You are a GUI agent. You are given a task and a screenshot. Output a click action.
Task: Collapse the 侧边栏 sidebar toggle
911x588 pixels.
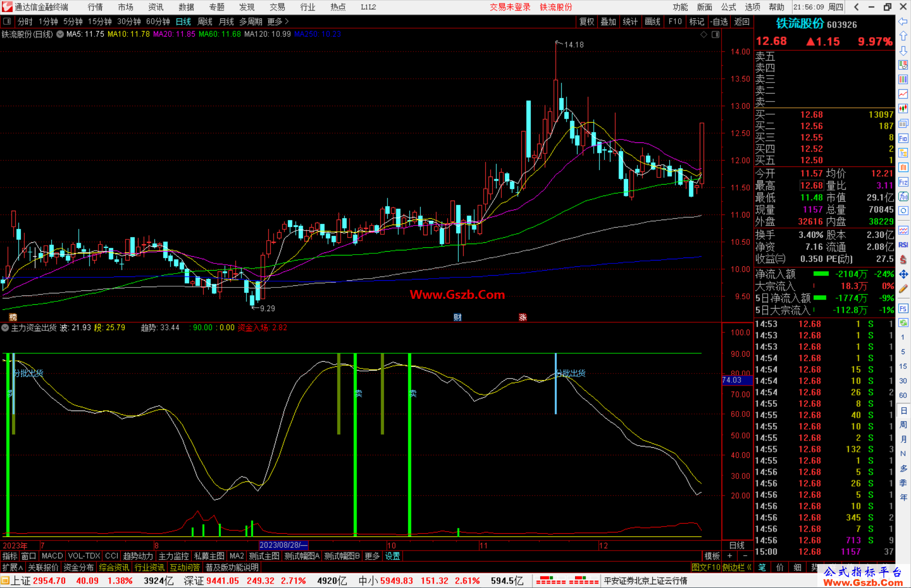tap(738, 567)
